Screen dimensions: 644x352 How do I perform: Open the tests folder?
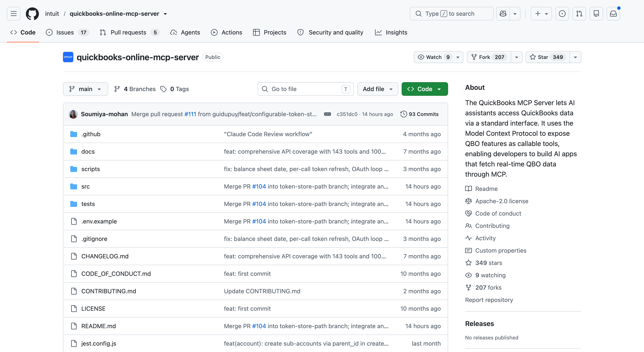pyautogui.click(x=88, y=204)
